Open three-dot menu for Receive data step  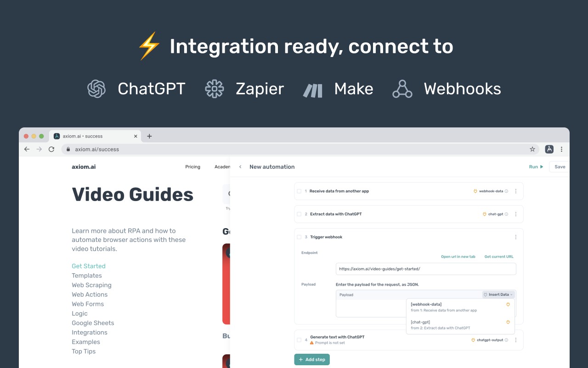coord(516,191)
